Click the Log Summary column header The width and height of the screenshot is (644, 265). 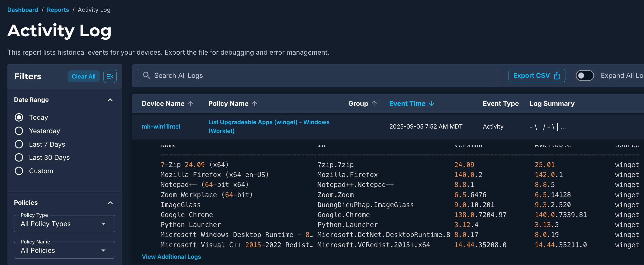(552, 103)
